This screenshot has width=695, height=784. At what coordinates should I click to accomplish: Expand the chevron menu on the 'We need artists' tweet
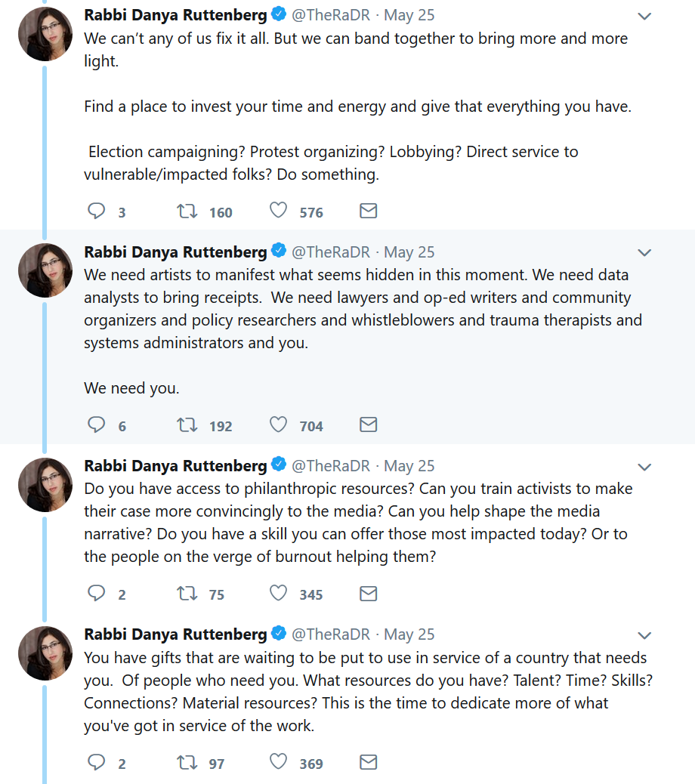click(x=644, y=252)
